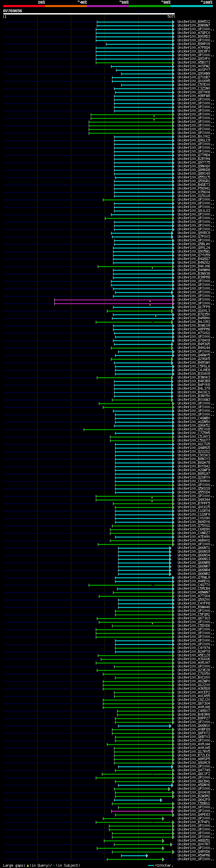
Task: Click the query end position label 507
Action: point(170,17)
